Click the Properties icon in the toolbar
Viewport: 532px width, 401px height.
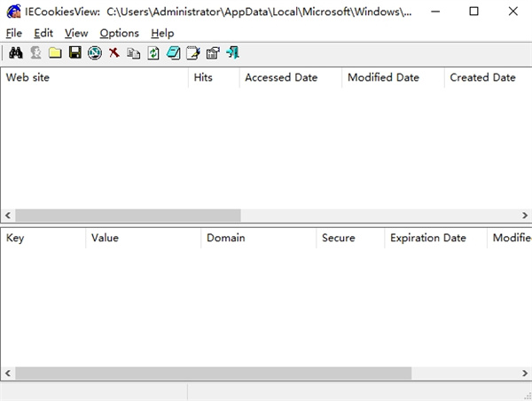click(x=213, y=53)
